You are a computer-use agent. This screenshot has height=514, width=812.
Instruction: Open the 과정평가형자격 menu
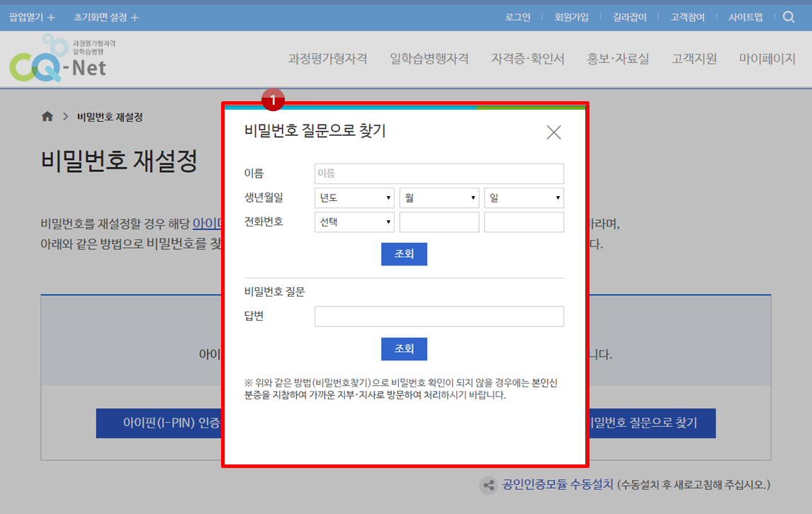pyautogui.click(x=328, y=59)
